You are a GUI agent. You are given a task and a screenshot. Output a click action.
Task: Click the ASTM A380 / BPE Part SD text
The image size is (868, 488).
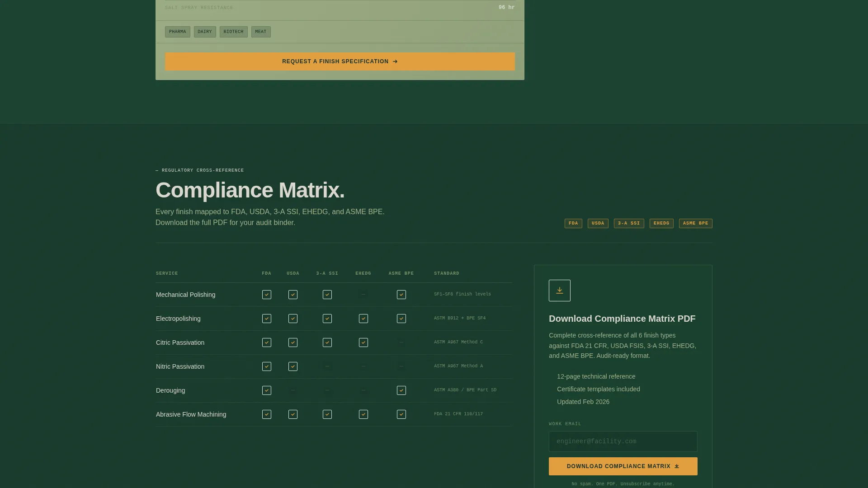[465, 390]
